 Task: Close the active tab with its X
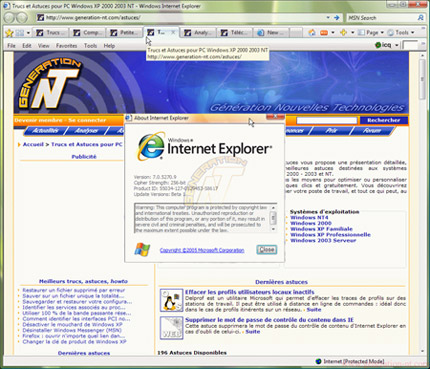(x=173, y=32)
